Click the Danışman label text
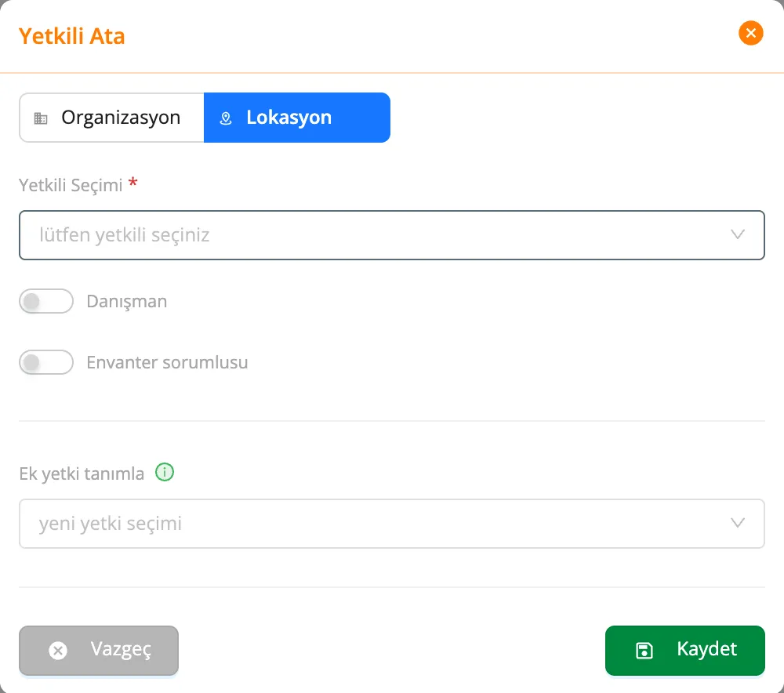The width and height of the screenshot is (784, 693). tap(127, 301)
